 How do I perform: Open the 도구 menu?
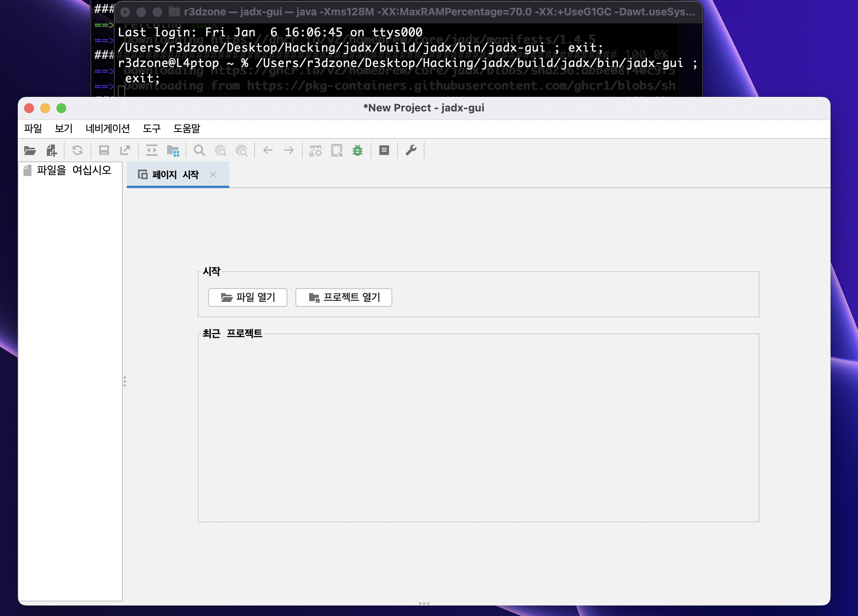pyautogui.click(x=152, y=128)
